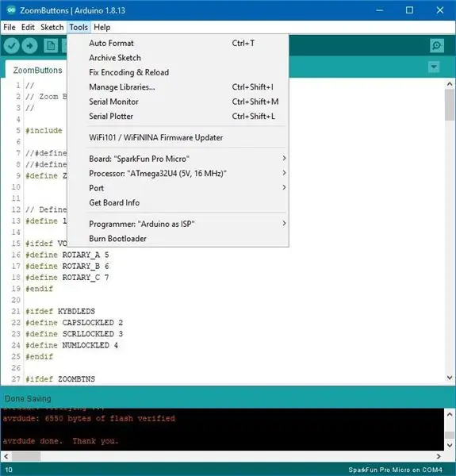Click Burn Bootloader menu entry
The height and width of the screenshot is (476, 456).
click(x=187, y=238)
